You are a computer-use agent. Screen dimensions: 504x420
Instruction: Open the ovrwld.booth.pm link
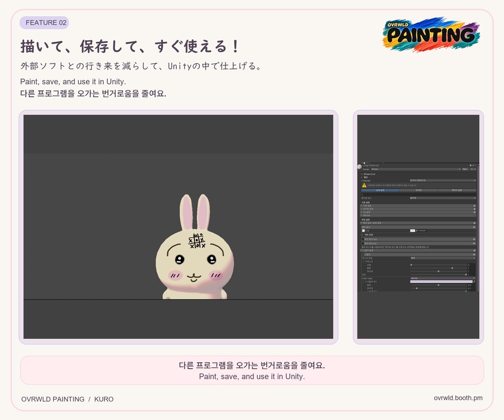458,398
